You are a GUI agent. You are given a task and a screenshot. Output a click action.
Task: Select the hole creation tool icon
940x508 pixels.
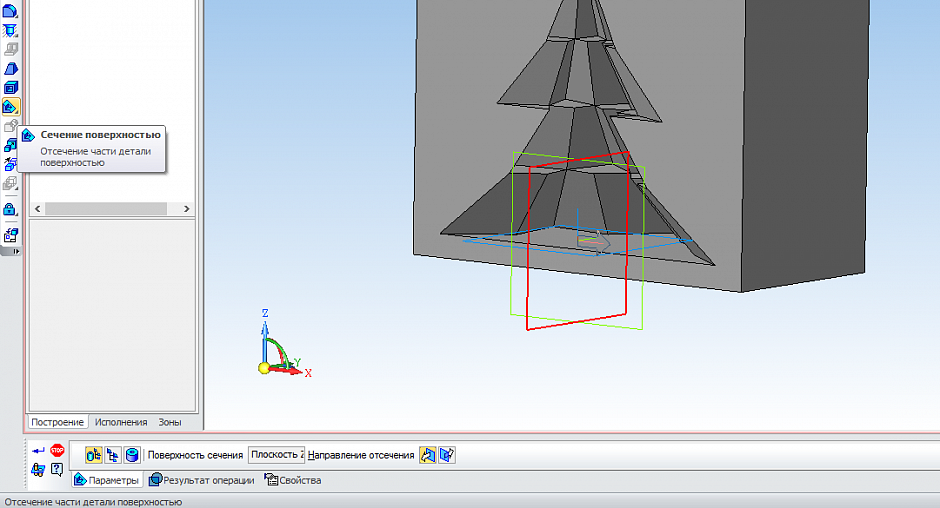tap(10, 30)
